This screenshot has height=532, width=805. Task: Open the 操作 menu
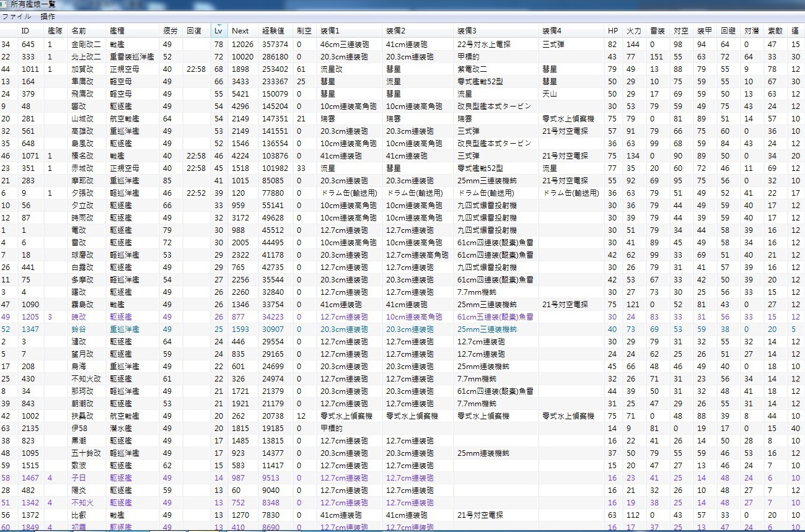pos(48,16)
